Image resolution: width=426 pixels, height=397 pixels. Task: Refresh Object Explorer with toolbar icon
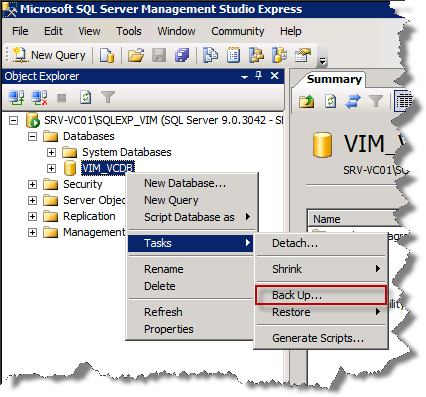(x=86, y=98)
